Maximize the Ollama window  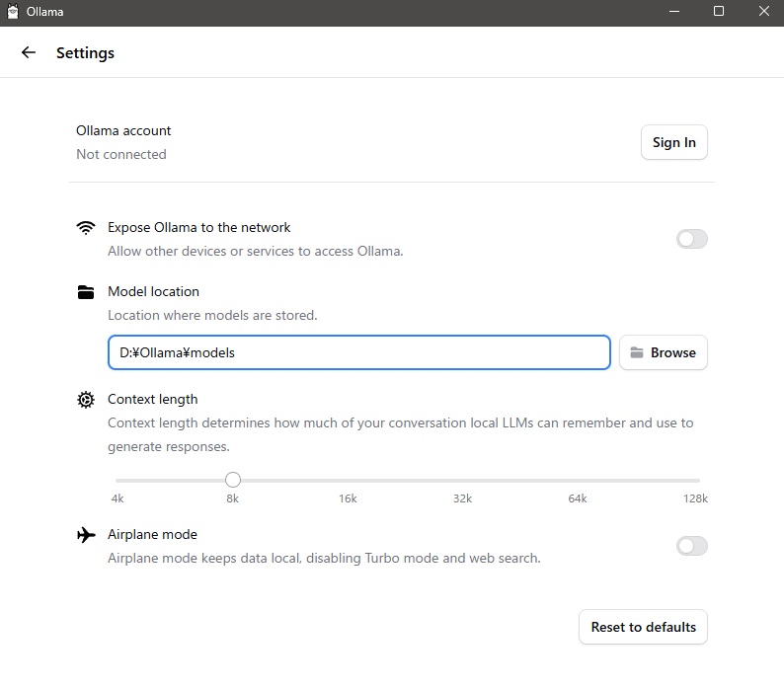click(x=719, y=12)
